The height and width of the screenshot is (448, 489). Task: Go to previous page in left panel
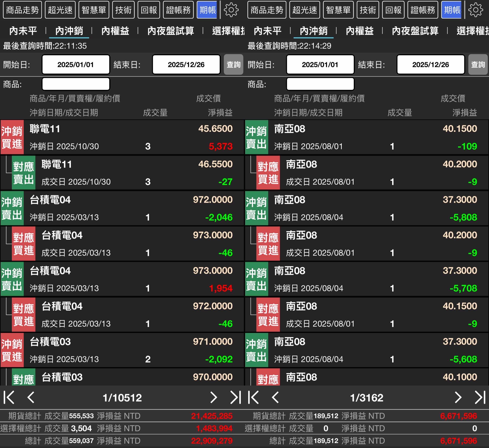(x=31, y=398)
